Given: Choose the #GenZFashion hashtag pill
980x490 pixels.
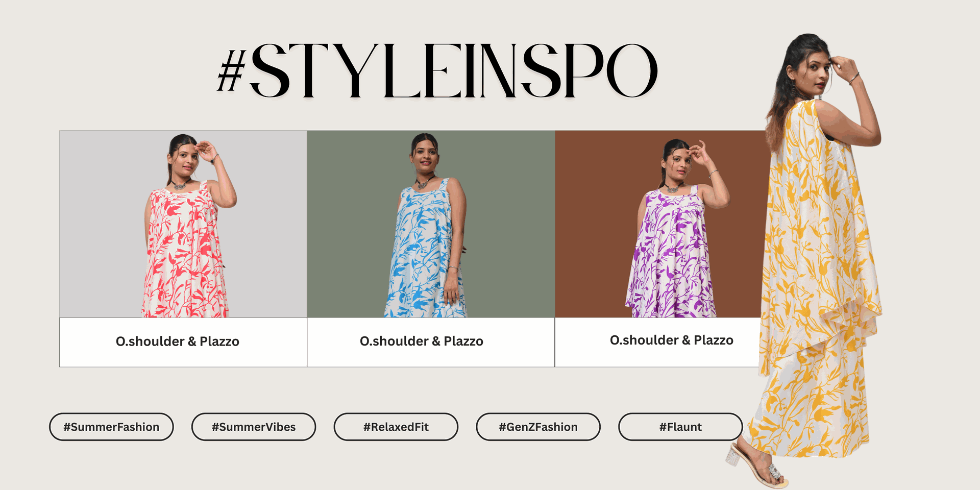Looking at the screenshot, I should pos(538,427).
